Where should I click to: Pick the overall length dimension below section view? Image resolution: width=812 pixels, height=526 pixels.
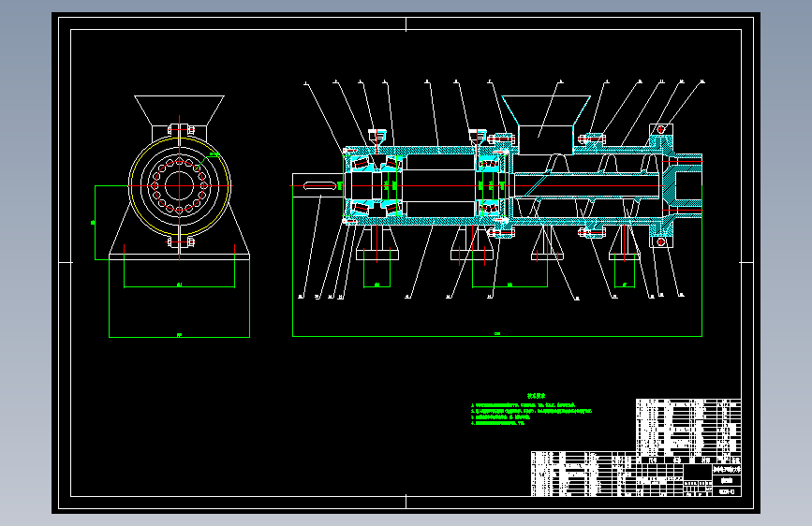tap(497, 336)
